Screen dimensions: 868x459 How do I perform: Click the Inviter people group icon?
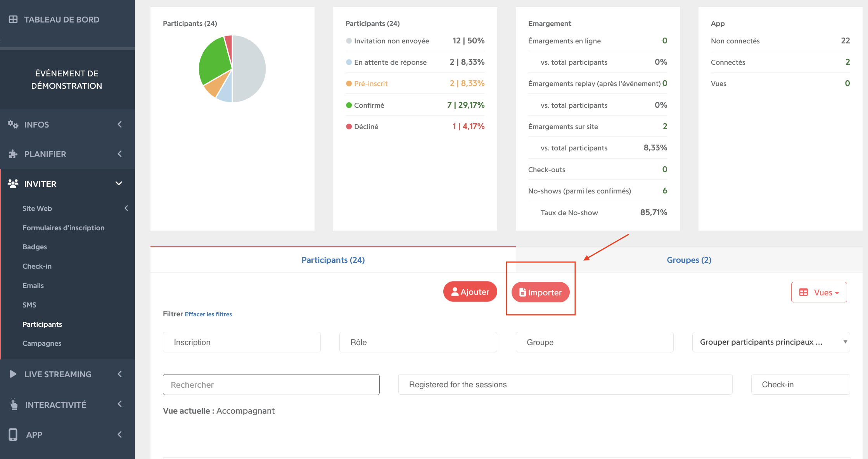(13, 184)
